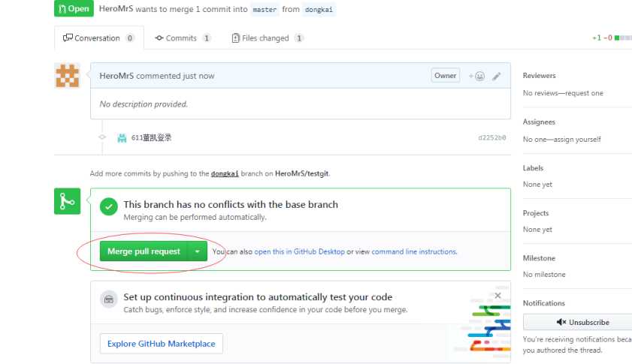Click the green checkmark circle icon

[x=109, y=206]
